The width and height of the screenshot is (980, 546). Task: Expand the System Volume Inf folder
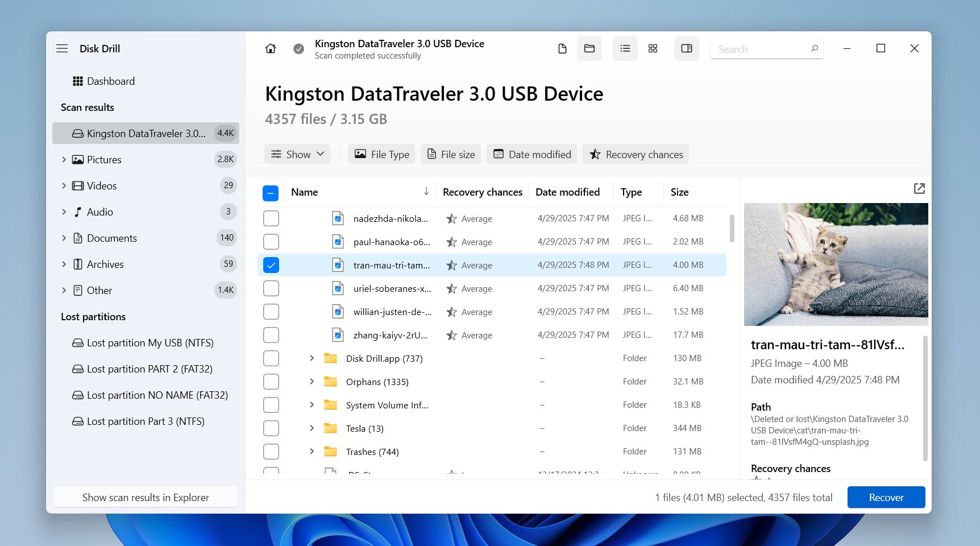coord(312,405)
